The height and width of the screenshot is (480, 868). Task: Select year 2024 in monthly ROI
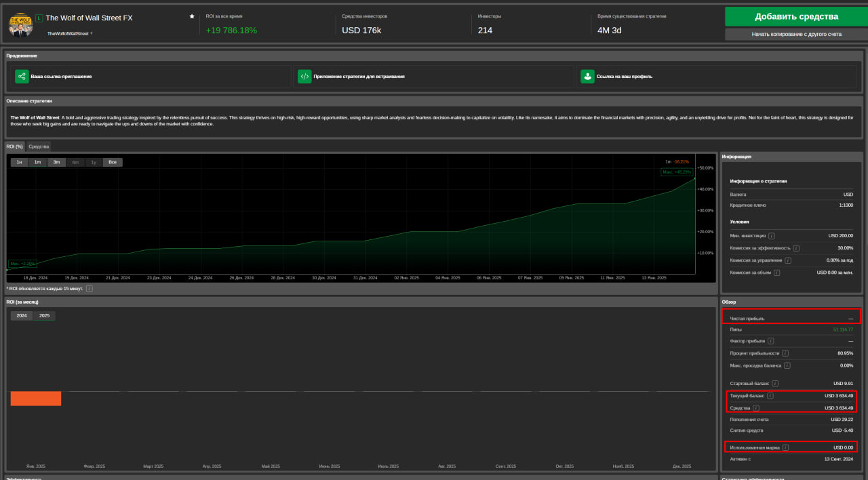[22, 316]
